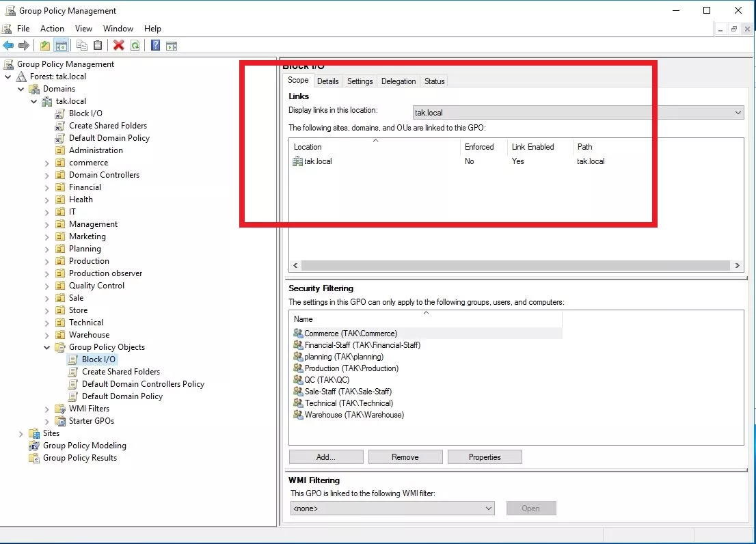
Task: Click the WMI Filters folder icon
Action: [59, 409]
